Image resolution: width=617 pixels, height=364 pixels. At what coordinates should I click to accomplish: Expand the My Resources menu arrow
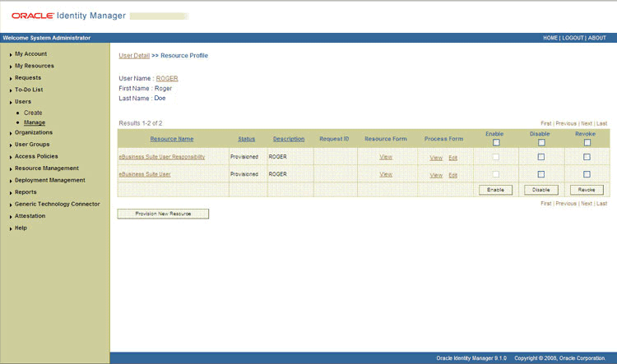coord(11,67)
